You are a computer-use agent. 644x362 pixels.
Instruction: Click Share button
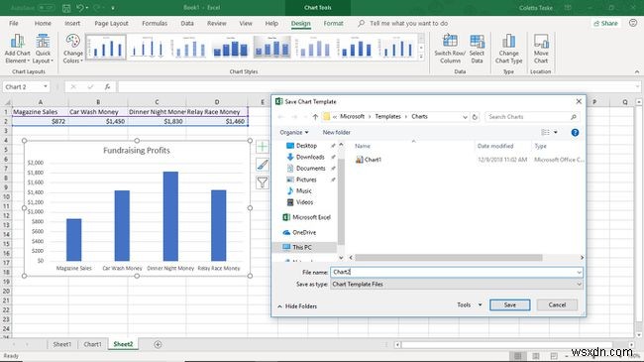pyautogui.click(x=605, y=24)
